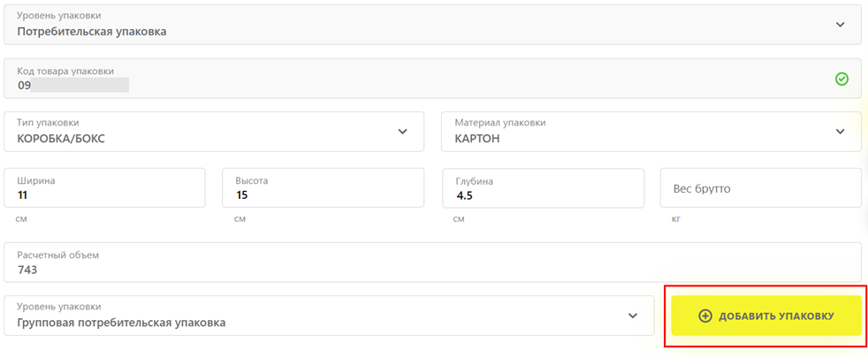Click the 'ДОБАВИТЬ УПАКОВКУ' button
The height and width of the screenshot is (358, 868).
click(x=766, y=316)
